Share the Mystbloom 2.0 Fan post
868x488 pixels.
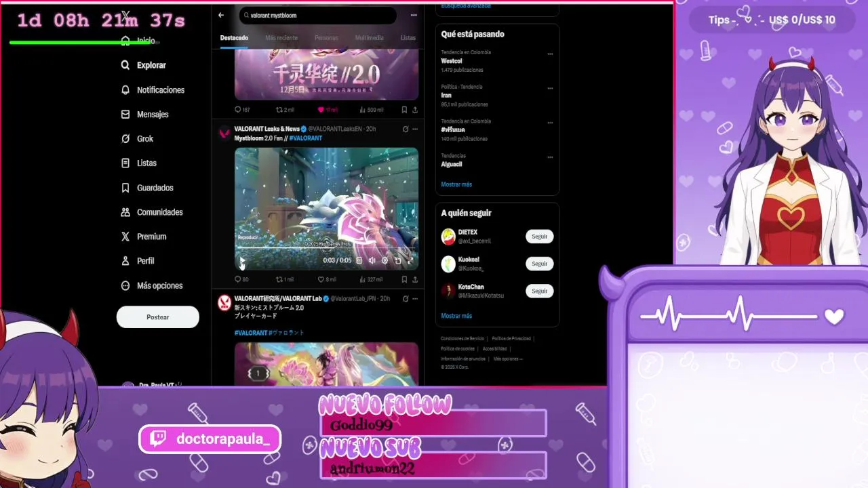coord(414,279)
